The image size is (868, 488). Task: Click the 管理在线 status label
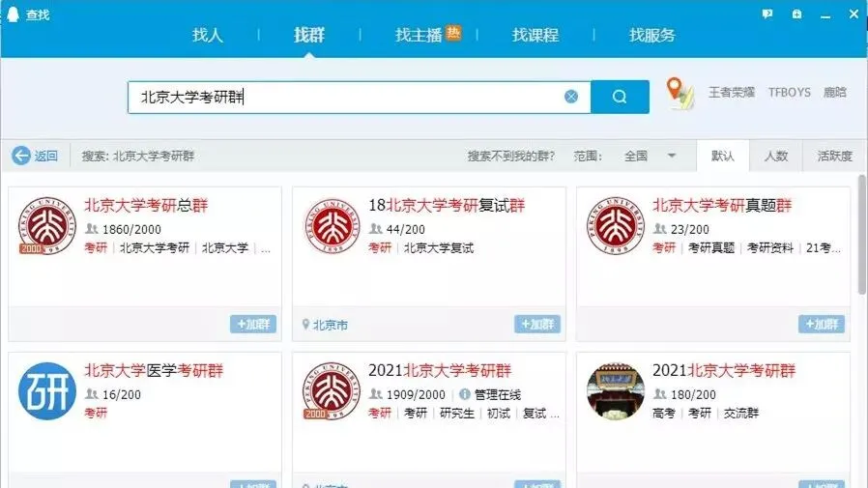pyautogui.click(x=498, y=394)
